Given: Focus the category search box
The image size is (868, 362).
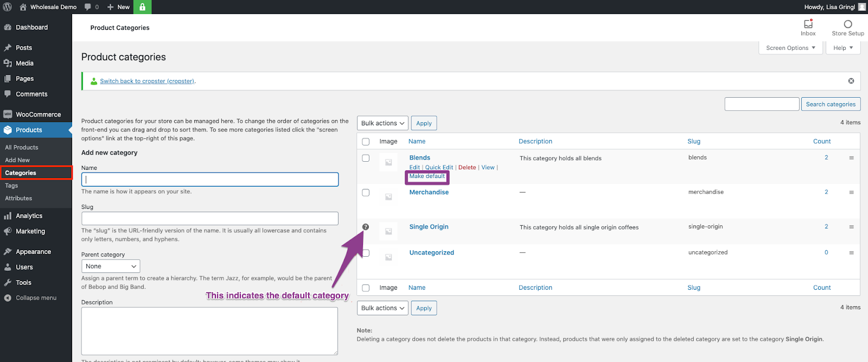Looking at the screenshot, I should click(x=762, y=104).
